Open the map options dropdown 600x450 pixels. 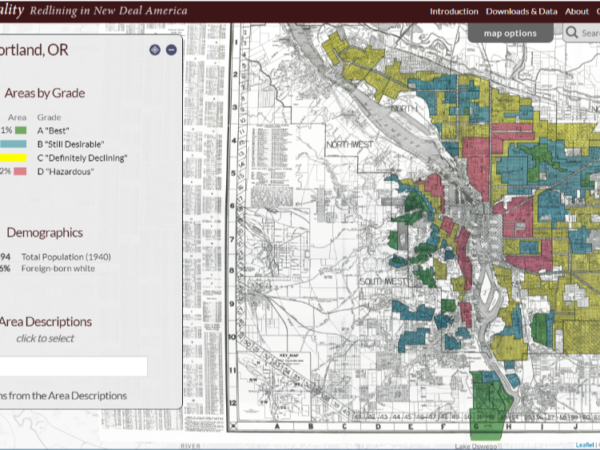(510, 33)
